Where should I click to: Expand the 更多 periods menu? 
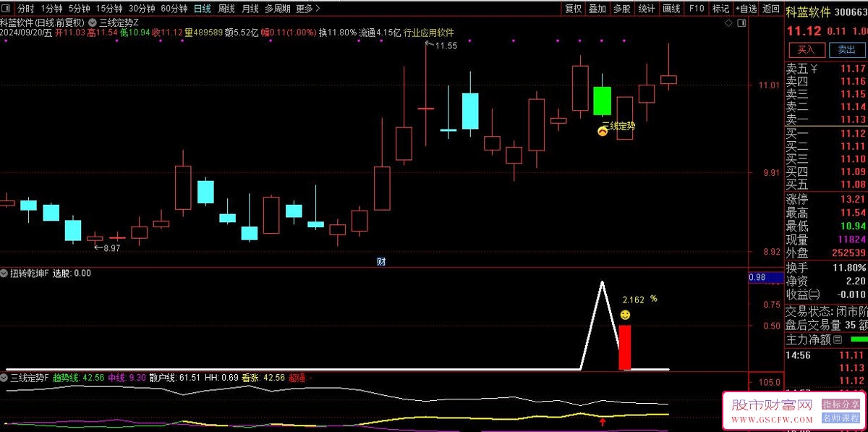[307, 9]
